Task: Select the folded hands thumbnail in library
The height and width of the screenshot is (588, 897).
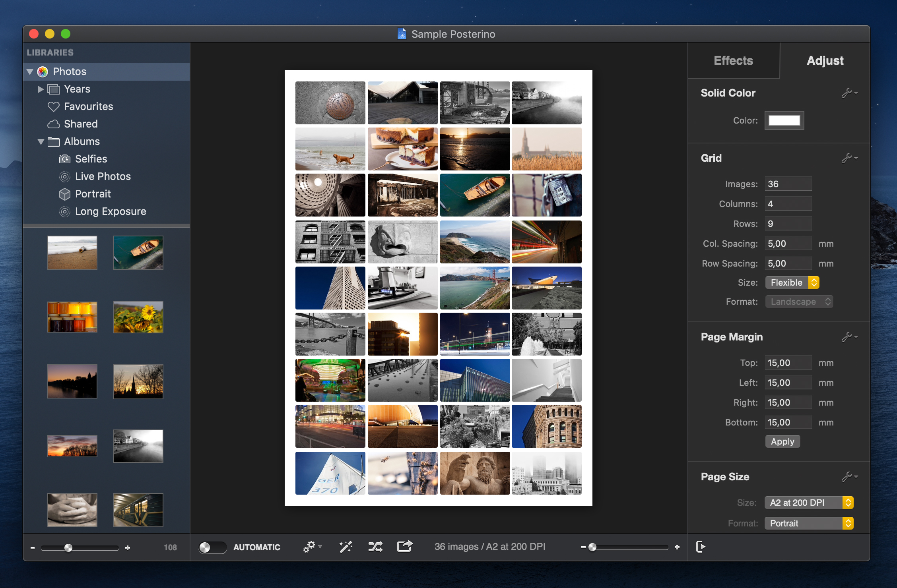Action: click(x=72, y=510)
